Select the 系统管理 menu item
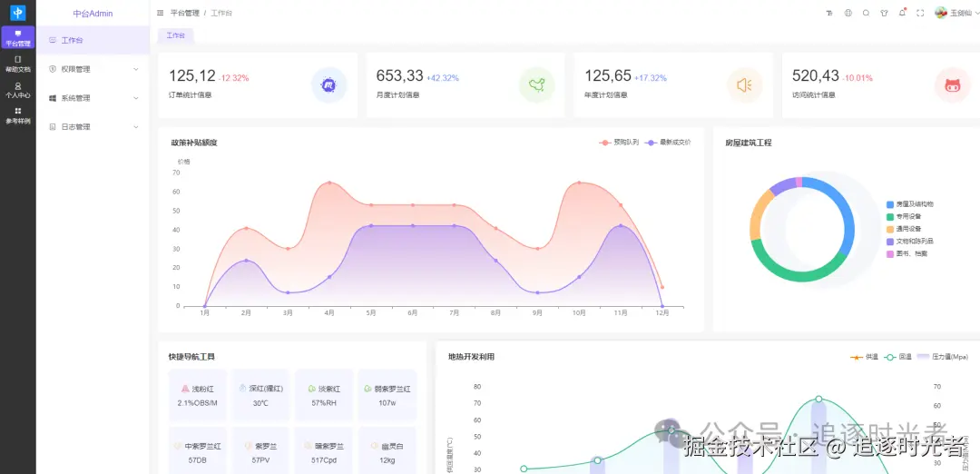This screenshot has width=980, height=474. 93,98
